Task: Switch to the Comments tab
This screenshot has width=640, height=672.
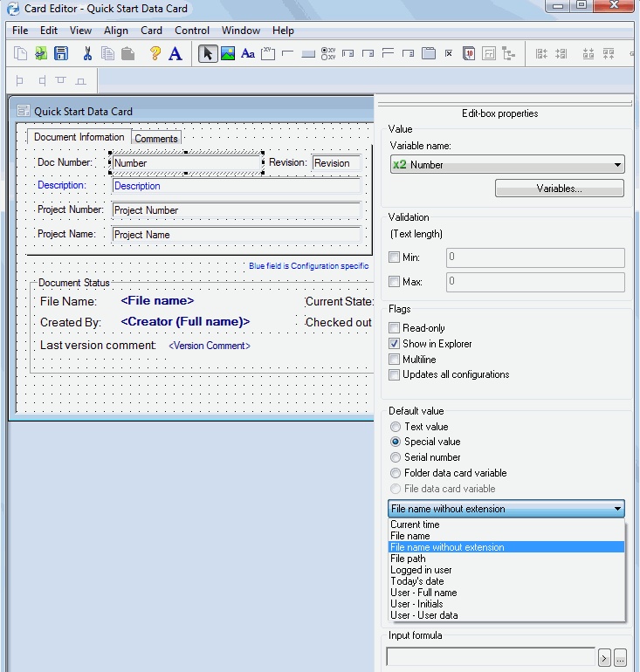Action: pos(156,139)
